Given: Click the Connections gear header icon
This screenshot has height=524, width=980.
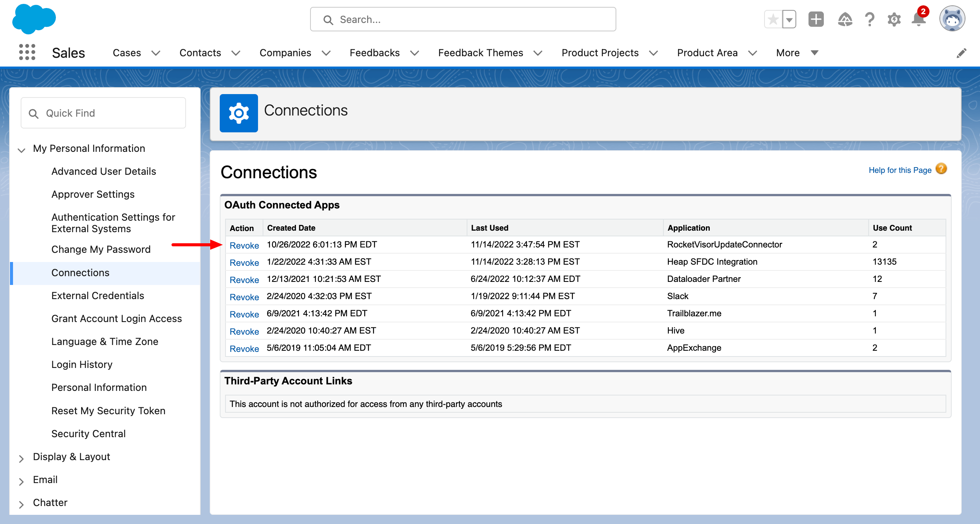Looking at the screenshot, I should click(x=238, y=113).
